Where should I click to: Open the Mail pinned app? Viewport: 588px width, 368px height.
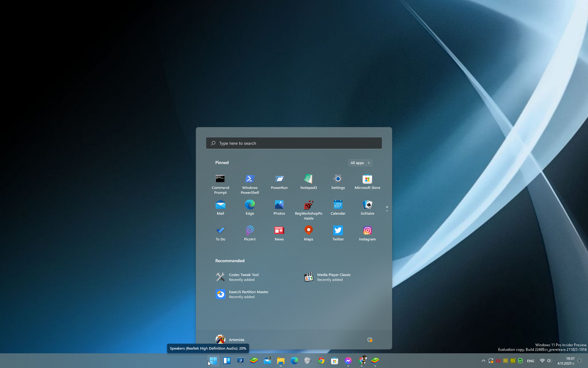(220, 208)
